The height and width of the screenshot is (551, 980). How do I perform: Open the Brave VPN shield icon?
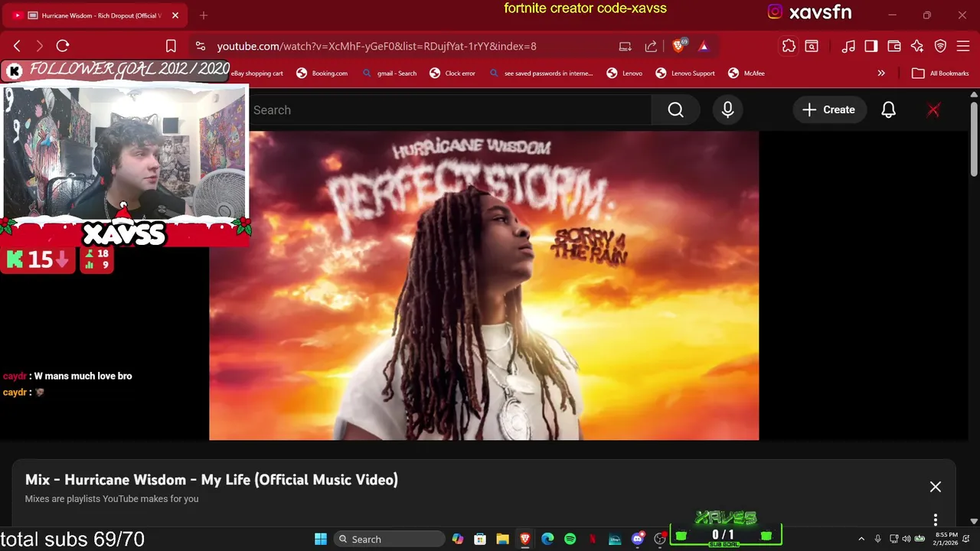click(x=940, y=46)
